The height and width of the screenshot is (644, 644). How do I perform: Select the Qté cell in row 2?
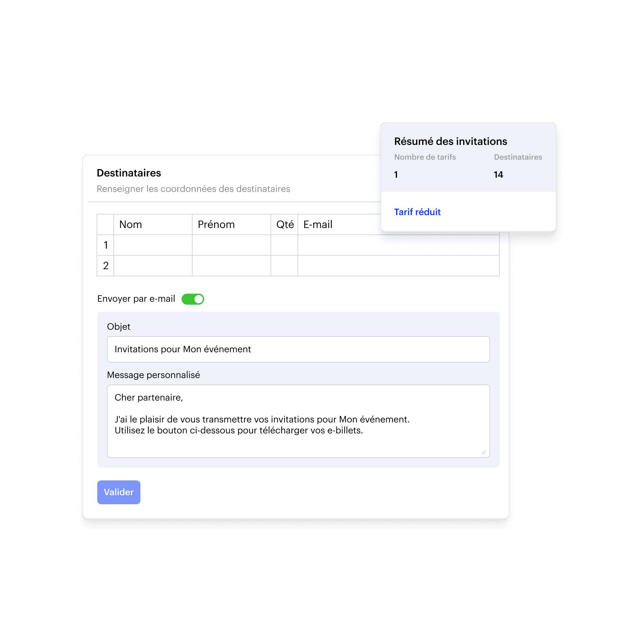[x=284, y=266]
